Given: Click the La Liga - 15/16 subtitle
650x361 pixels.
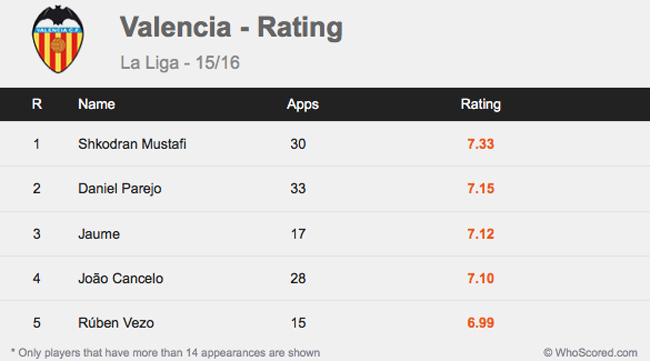Looking at the screenshot, I should (x=180, y=63).
